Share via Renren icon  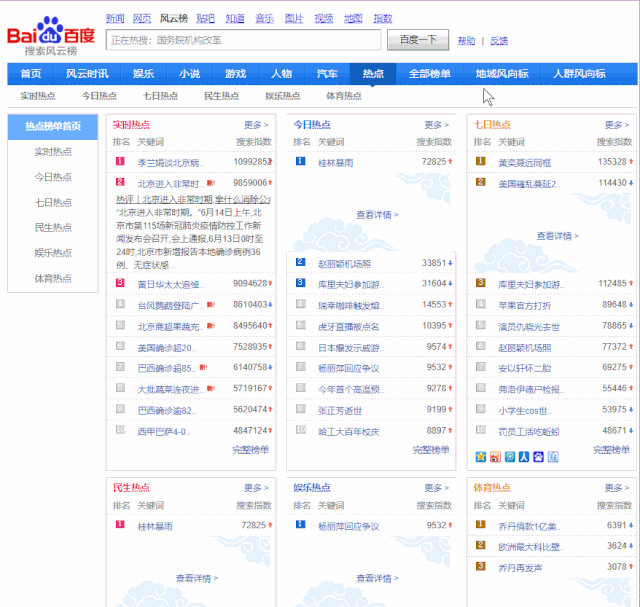click(x=524, y=457)
